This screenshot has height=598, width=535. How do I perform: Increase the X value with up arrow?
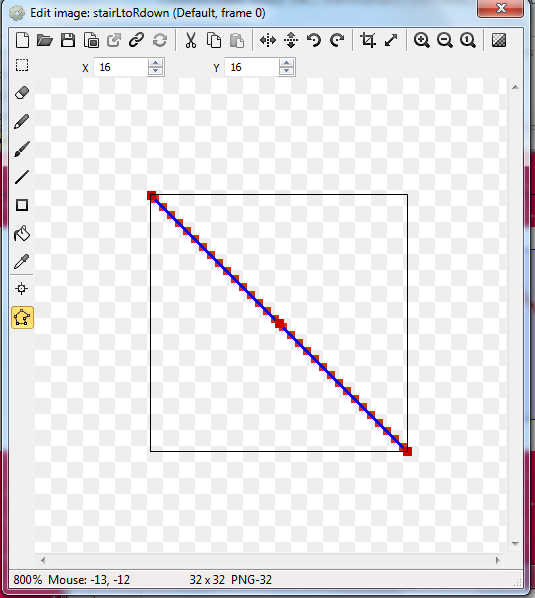(155, 63)
